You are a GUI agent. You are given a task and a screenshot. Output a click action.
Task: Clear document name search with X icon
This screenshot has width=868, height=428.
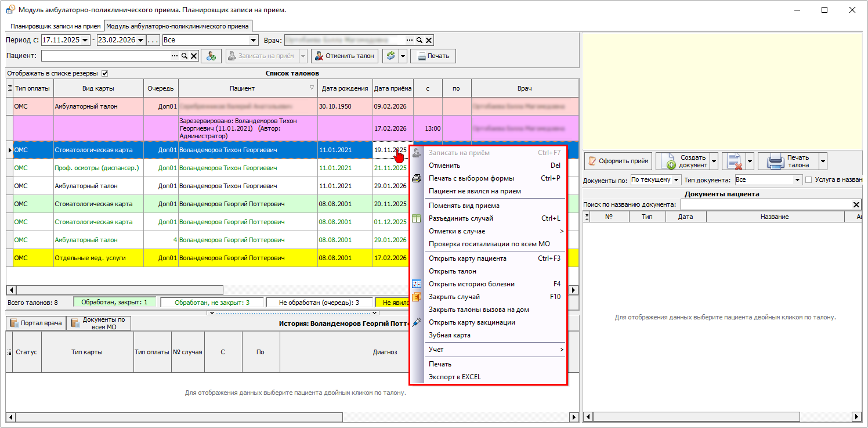tap(856, 204)
